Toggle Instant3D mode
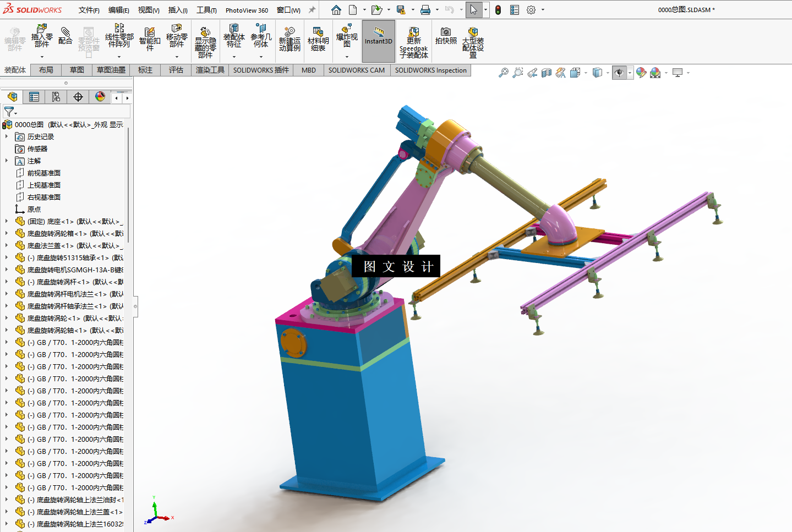Viewport: 792px width, 532px height. point(379,41)
